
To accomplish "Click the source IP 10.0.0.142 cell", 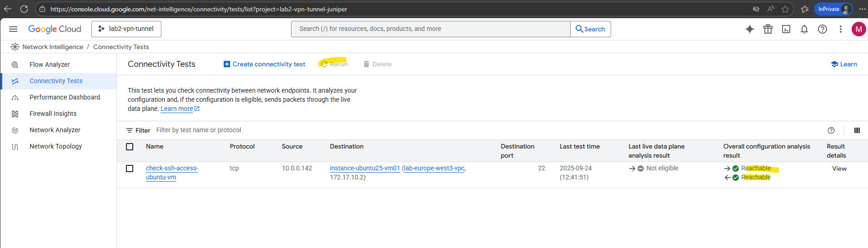I will 297,168.
